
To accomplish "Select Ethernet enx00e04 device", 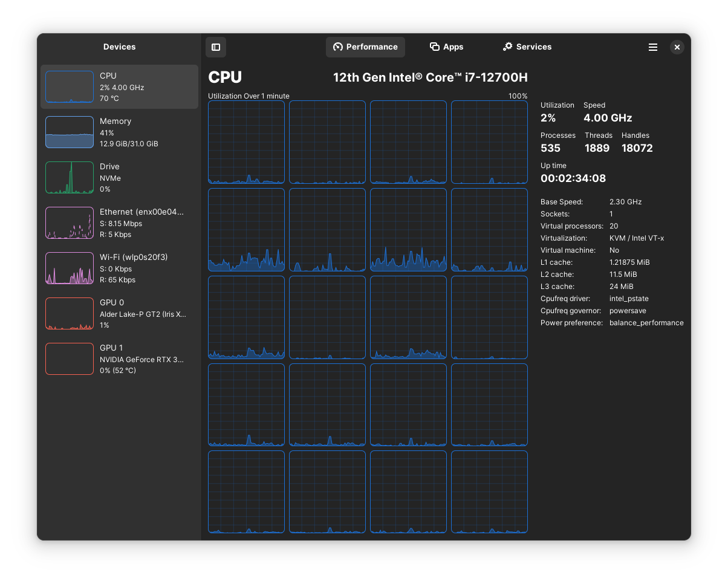I will click(119, 223).
